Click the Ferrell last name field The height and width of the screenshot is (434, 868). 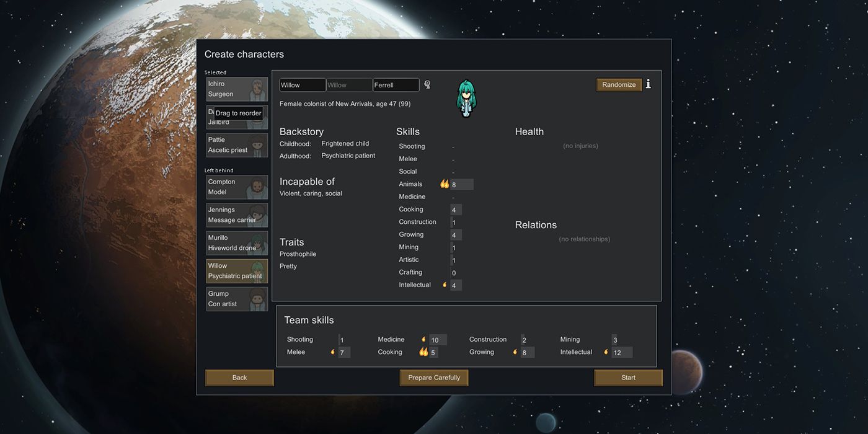click(x=396, y=84)
